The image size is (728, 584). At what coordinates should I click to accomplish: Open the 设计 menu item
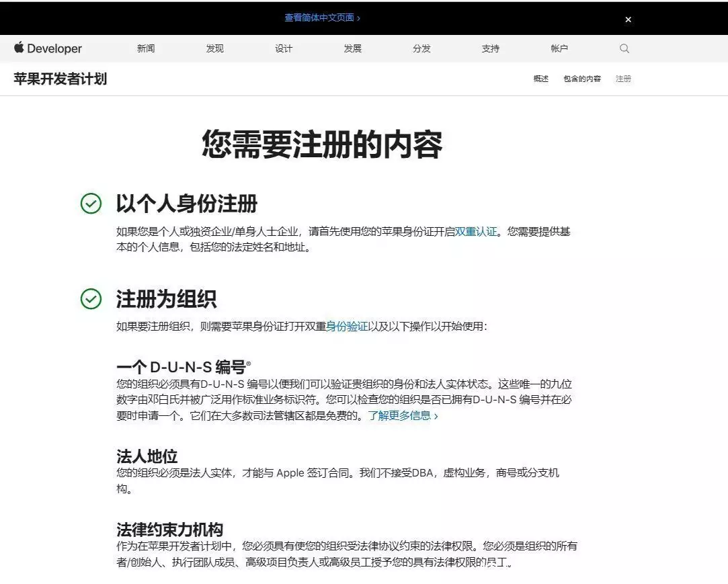[x=284, y=48]
